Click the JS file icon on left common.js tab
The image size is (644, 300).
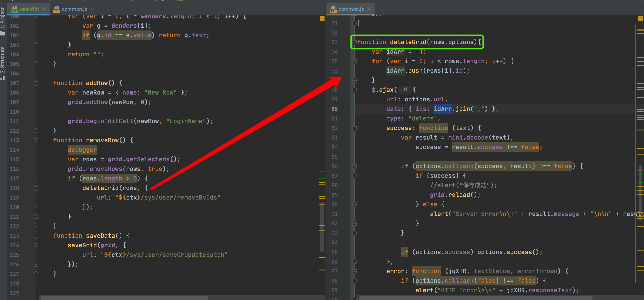[x=56, y=9]
